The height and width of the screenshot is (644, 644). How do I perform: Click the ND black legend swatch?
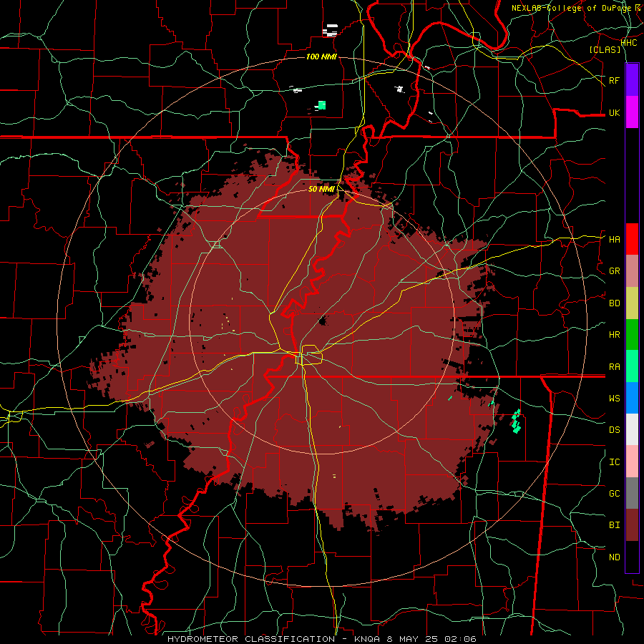click(632, 557)
